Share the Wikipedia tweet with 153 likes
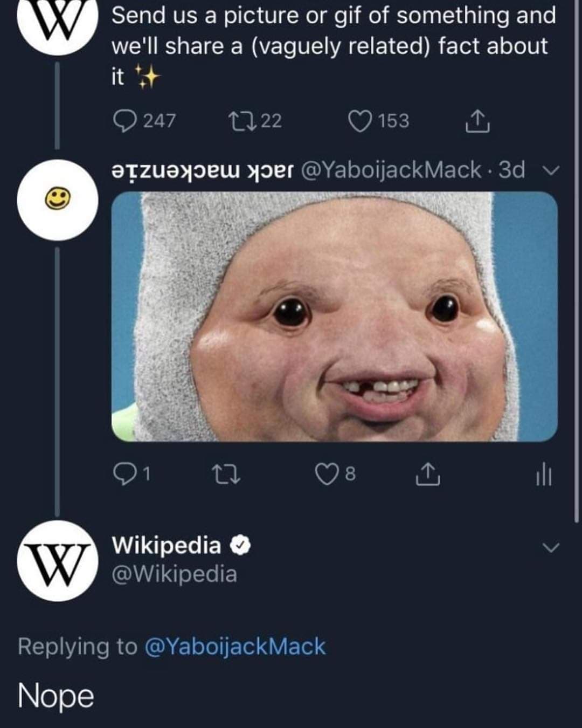 click(x=477, y=121)
